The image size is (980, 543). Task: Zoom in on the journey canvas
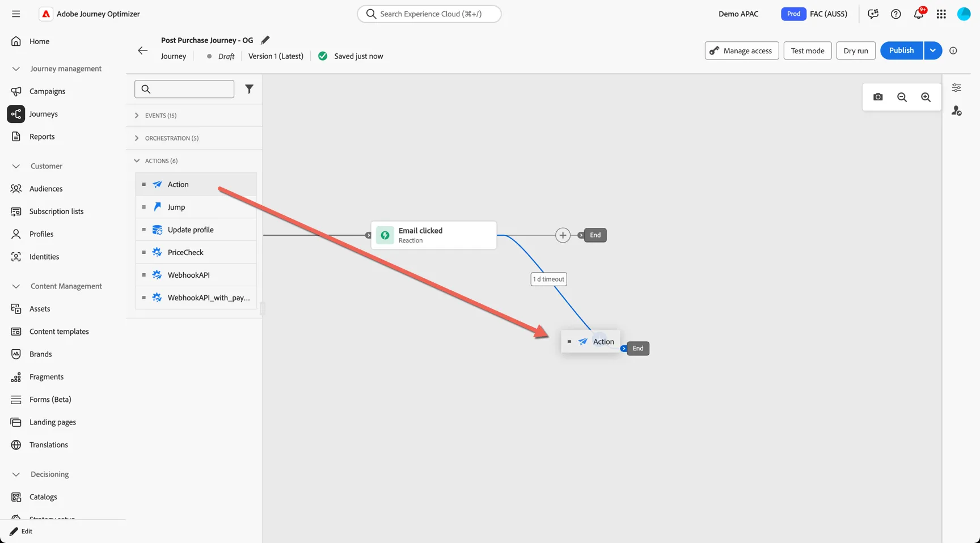(926, 97)
